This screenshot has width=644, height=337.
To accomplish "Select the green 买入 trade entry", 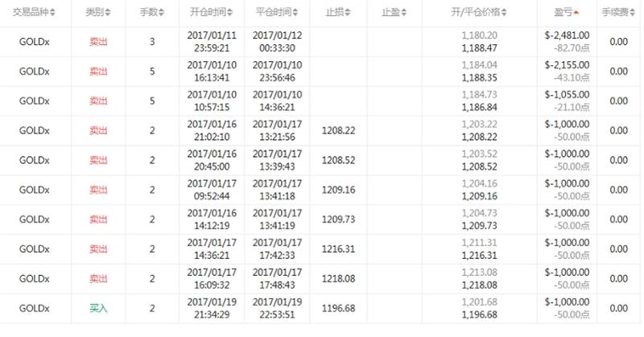I will tap(98, 308).
